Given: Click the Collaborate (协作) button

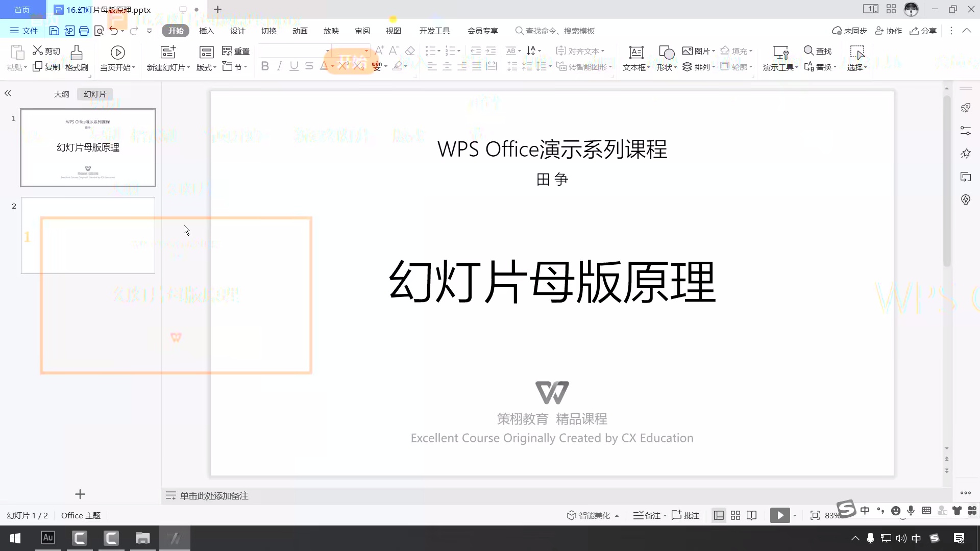Looking at the screenshot, I should coord(888,31).
